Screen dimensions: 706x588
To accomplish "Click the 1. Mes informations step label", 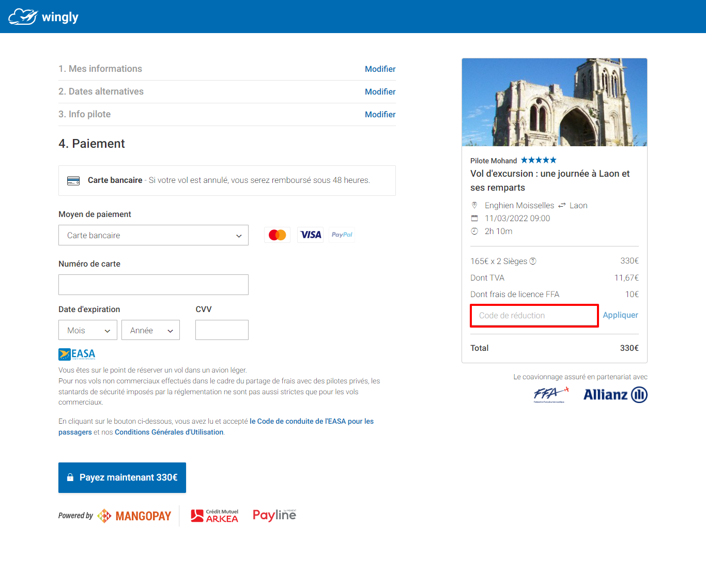I will point(100,69).
